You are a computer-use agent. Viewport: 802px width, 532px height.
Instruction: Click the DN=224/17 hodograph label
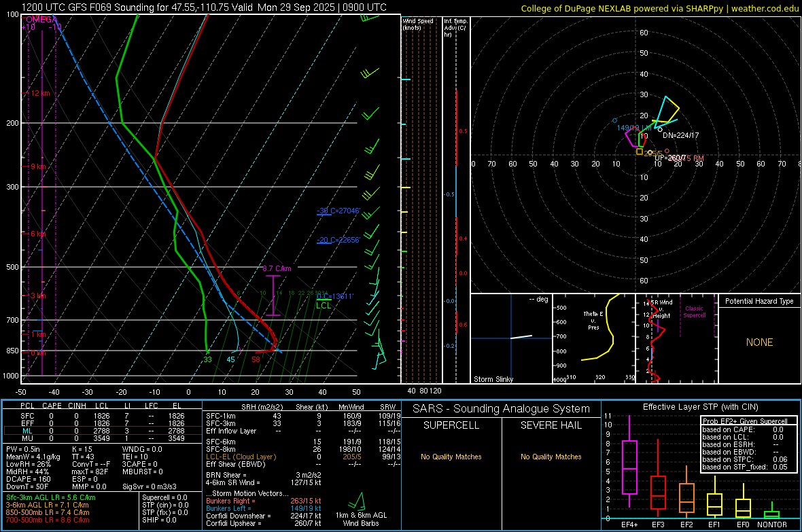pos(681,136)
